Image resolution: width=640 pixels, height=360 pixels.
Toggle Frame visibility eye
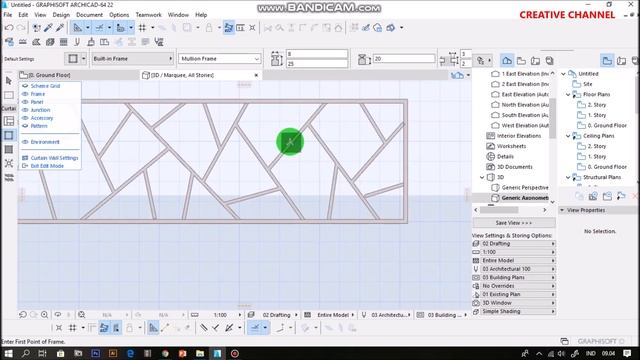(x=25, y=94)
